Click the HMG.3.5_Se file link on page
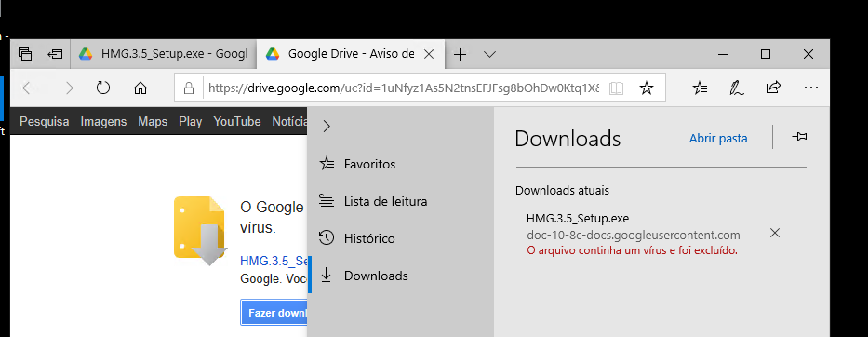Image resolution: width=868 pixels, height=337 pixels. click(274, 261)
